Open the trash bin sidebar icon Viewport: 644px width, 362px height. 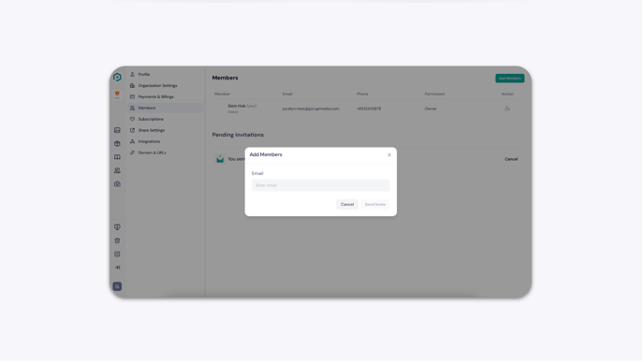(x=117, y=240)
